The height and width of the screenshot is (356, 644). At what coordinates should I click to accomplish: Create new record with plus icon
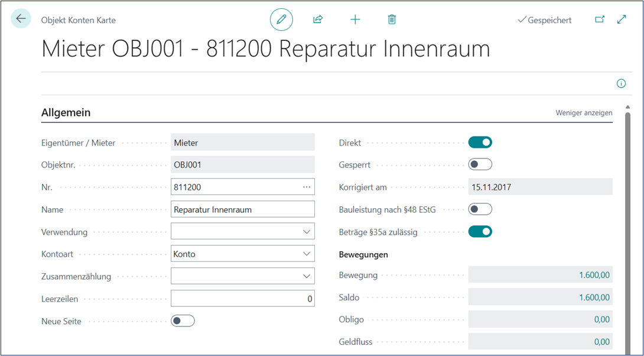point(355,20)
